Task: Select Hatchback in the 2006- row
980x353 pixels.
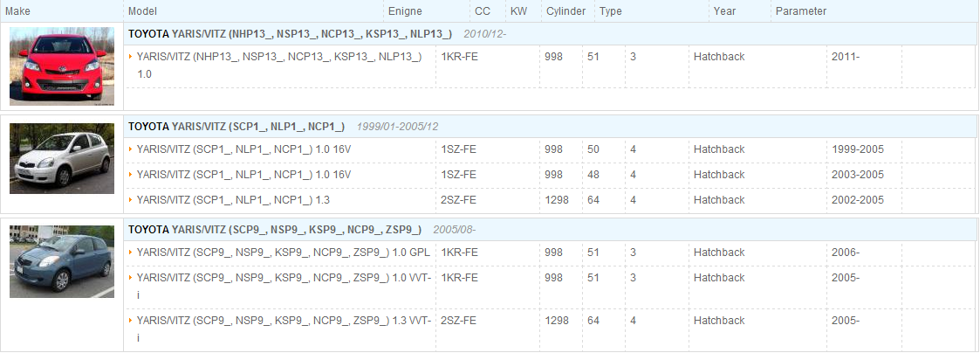Action: pyautogui.click(x=719, y=253)
